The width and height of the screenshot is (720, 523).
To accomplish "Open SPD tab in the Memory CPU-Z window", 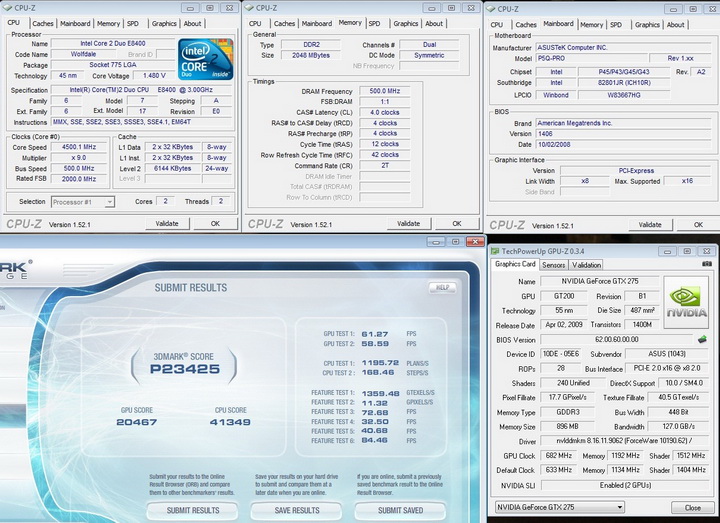I will pyautogui.click(x=375, y=23).
